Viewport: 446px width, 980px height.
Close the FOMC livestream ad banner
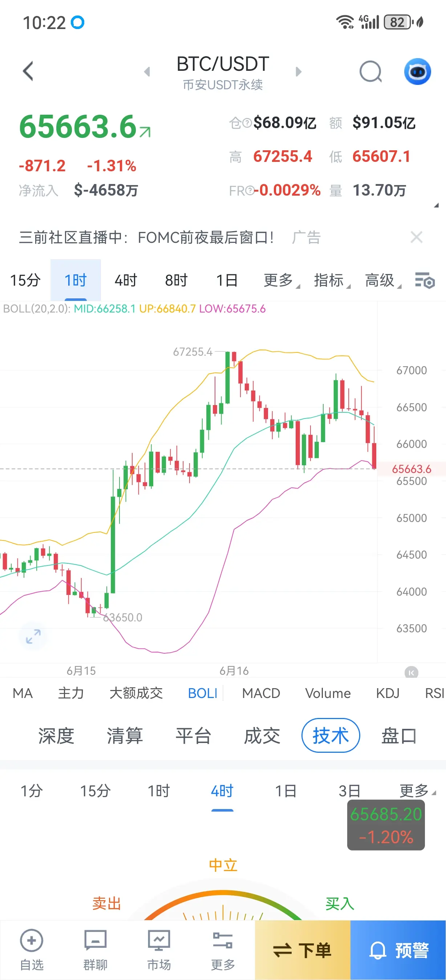417,237
